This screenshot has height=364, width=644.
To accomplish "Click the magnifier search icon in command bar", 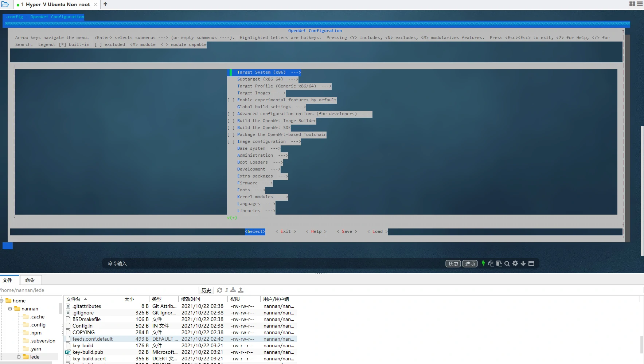I will [507, 263].
